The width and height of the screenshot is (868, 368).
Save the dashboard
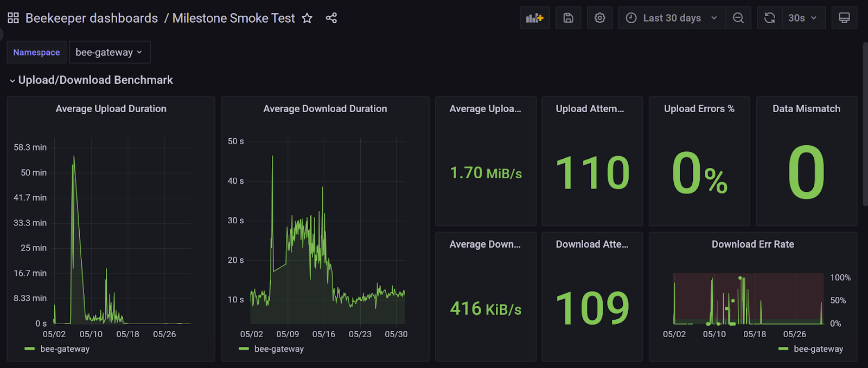[x=568, y=18]
